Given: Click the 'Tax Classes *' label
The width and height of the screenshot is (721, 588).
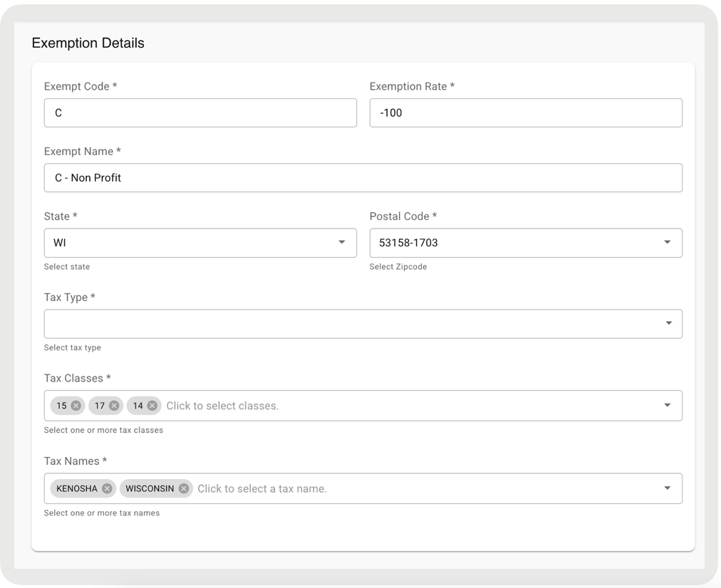Looking at the screenshot, I should [77, 378].
